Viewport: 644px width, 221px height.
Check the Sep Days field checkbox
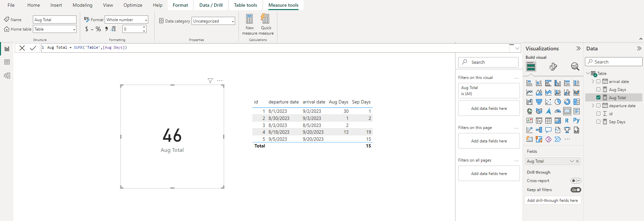click(x=598, y=122)
